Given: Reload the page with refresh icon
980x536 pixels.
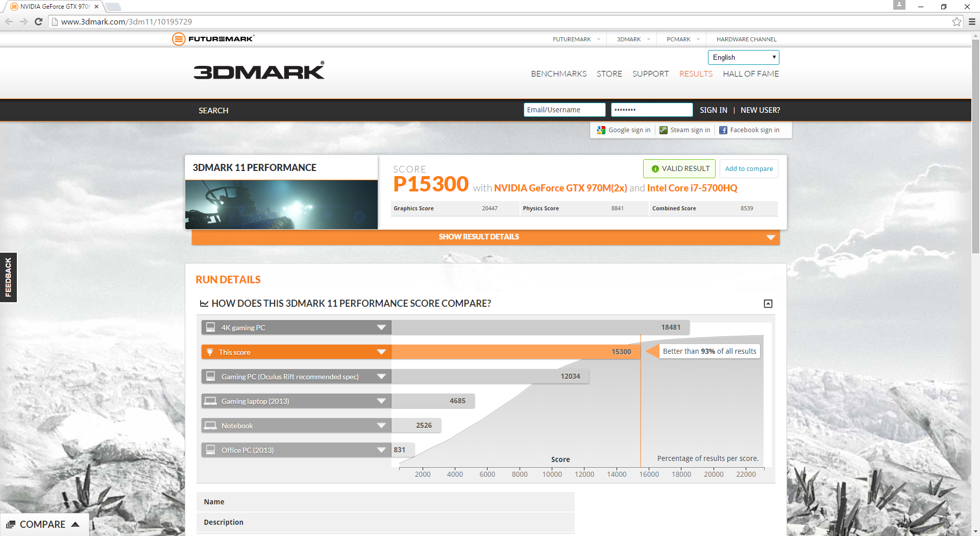Looking at the screenshot, I should [x=38, y=21].
